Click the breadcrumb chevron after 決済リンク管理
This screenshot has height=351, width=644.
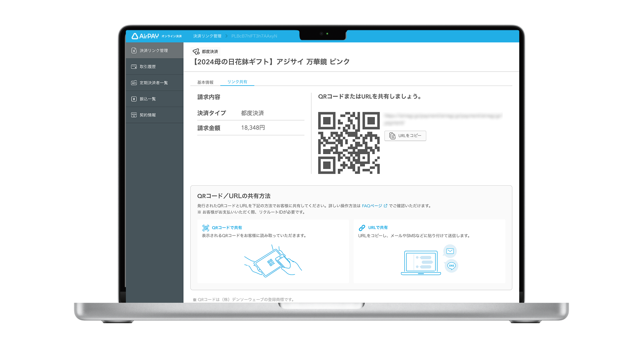click(x=227, y=36)
